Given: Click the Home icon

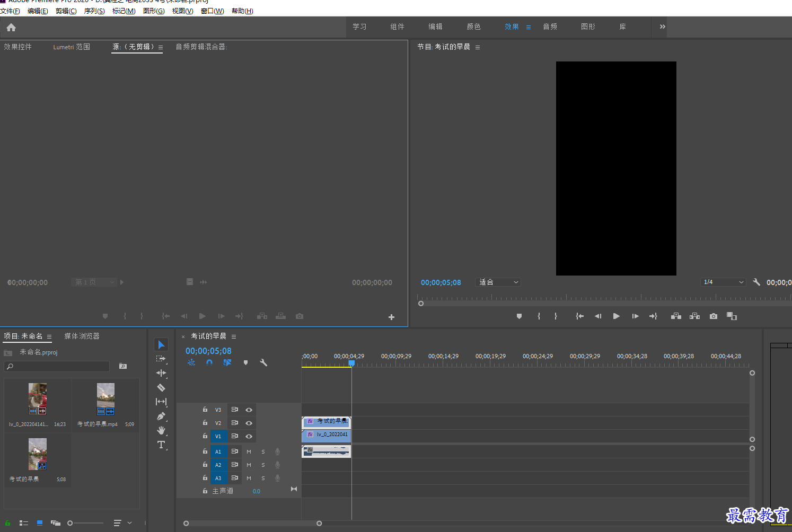Looking at the screenshot, I should click(x=11, y=27).
